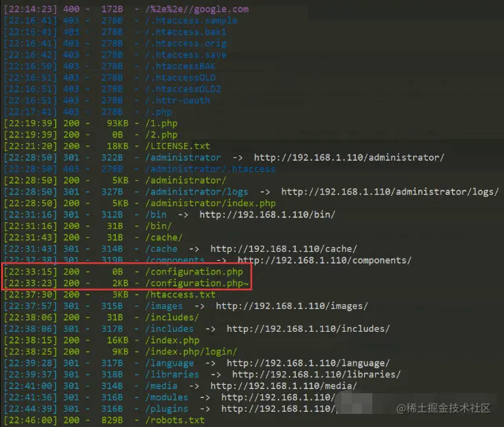
Task: Click the 9KB size value
Action: tap(121, 352)
